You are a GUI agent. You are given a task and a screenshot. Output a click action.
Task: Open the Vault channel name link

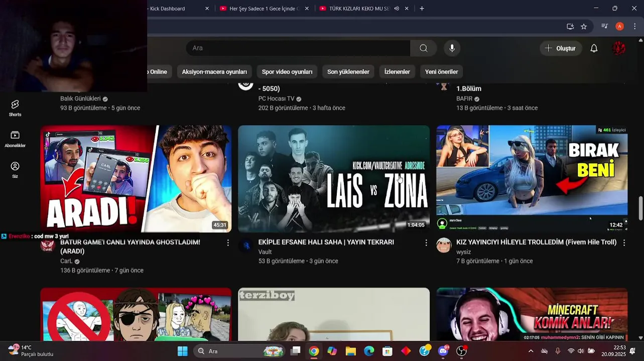tap(265, 252)
